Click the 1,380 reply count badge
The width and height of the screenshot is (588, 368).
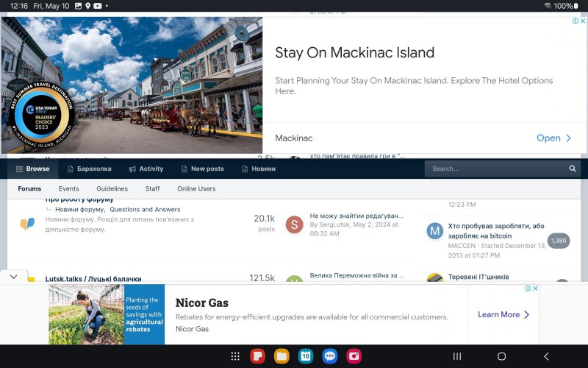[x=559, y=241]
